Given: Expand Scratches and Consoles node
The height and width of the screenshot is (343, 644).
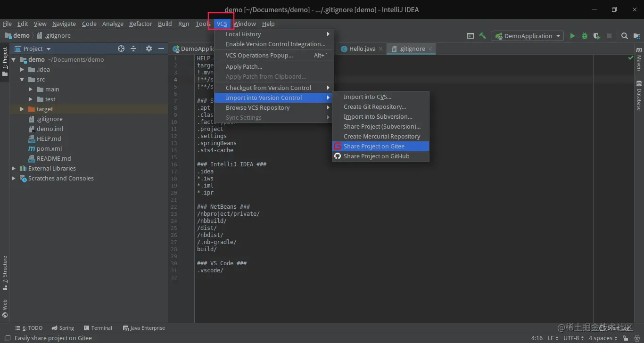Looking at the screenshot, I should pyautogui.click(x=14, y=179).
